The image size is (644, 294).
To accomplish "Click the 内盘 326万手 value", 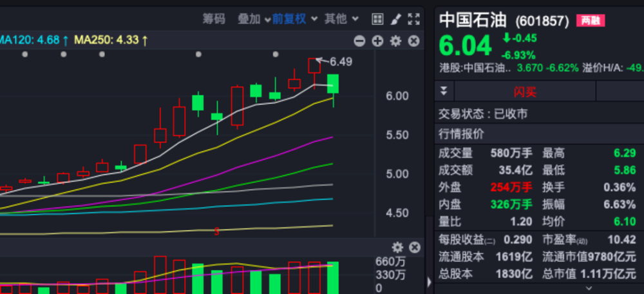I will [x=511, y=204].
